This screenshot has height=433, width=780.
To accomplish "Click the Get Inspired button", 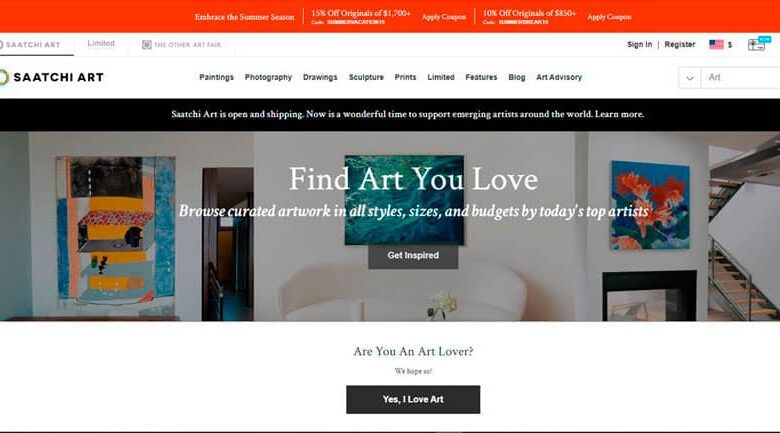I will 413,255.
